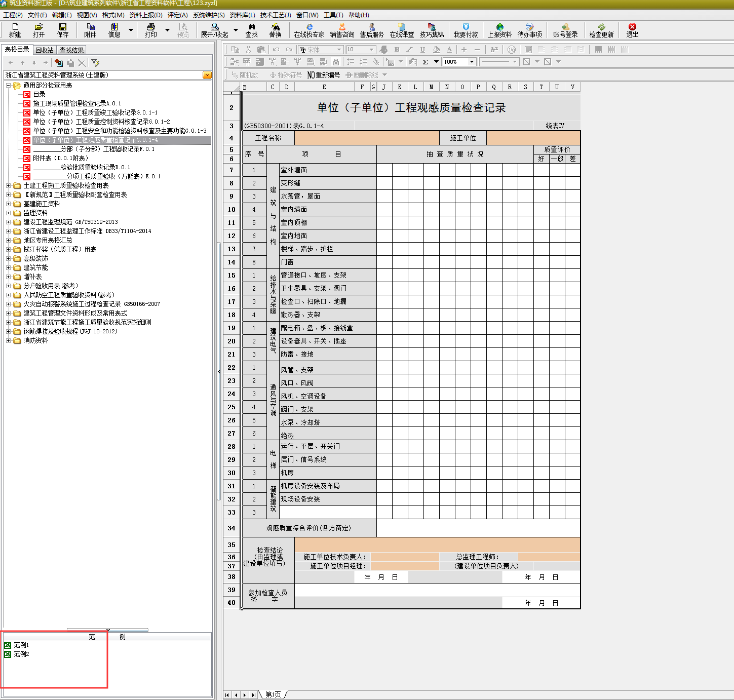Expand the 监理资料 tree folder
The height and width of the screenshot is (700, 734).
pos(9,213)
